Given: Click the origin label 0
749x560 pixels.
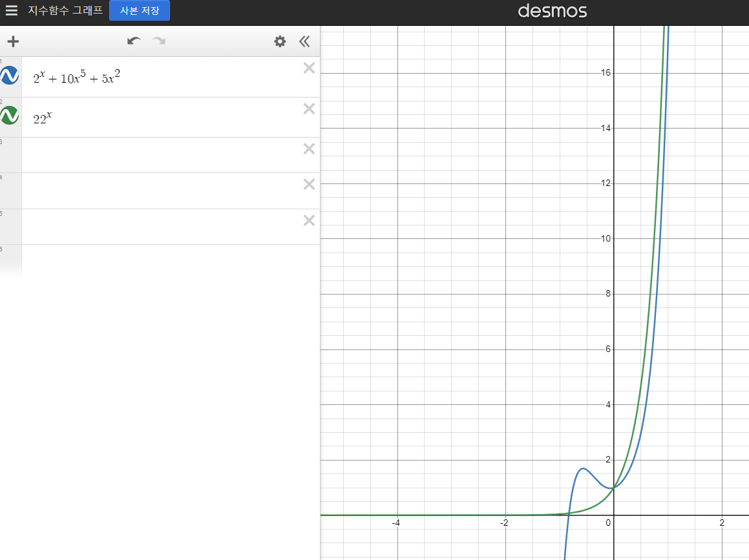Looking at the screenshot, I should pyautogui.click(x=608, y=523).
